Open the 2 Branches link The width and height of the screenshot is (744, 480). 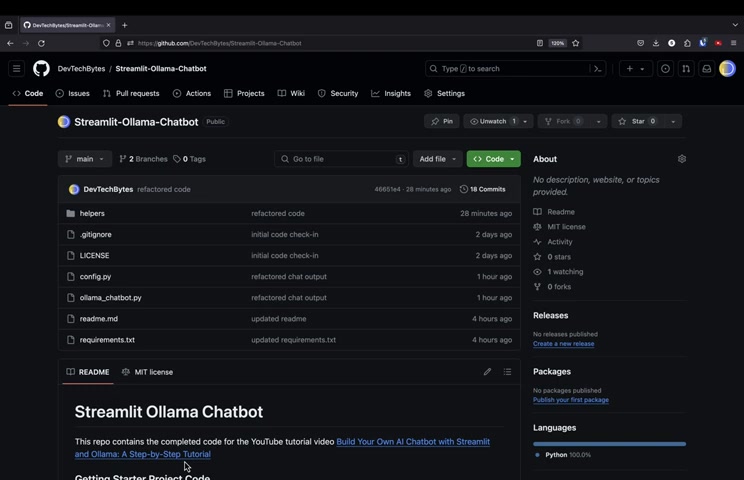pos(143,159)
